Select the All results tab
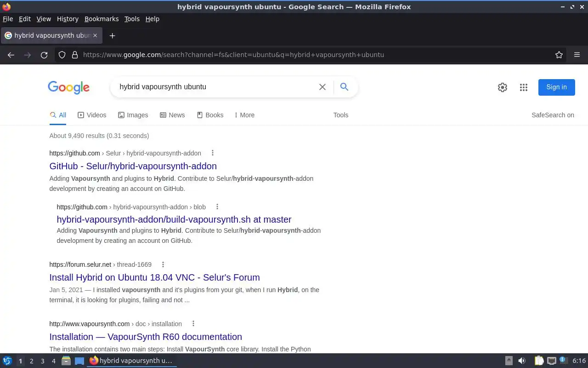This screenshot has width=588, height=368. [58, 115]
